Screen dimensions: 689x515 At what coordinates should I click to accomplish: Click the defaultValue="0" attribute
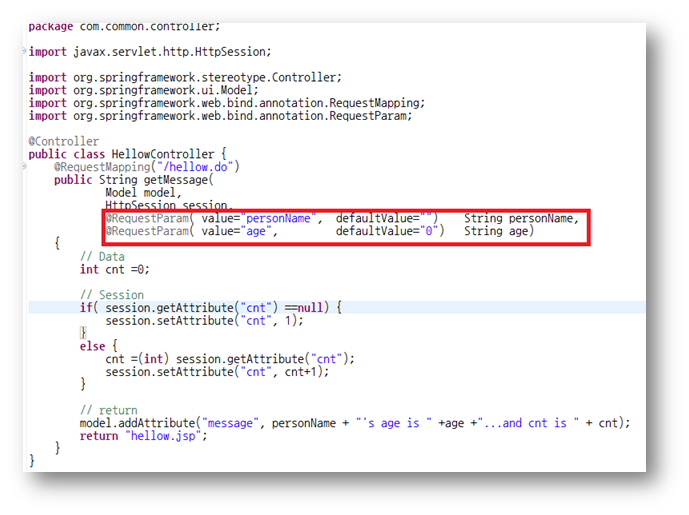(x=390, y=231)
